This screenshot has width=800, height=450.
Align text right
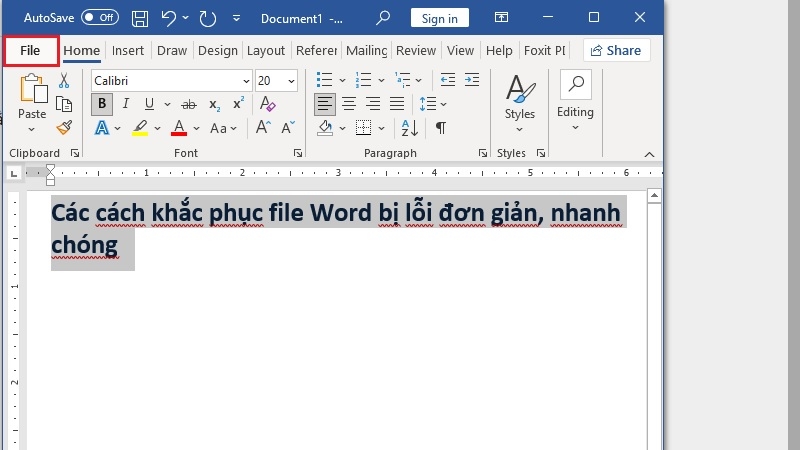pos(373,105)
